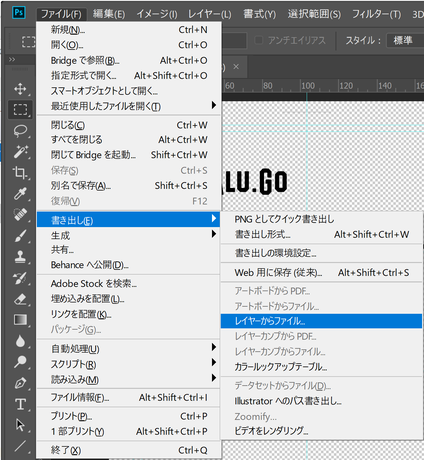This screenshot has height=460, width=424.
Task: Choose Web 用に保存 (従来) item
Action: 321,273
